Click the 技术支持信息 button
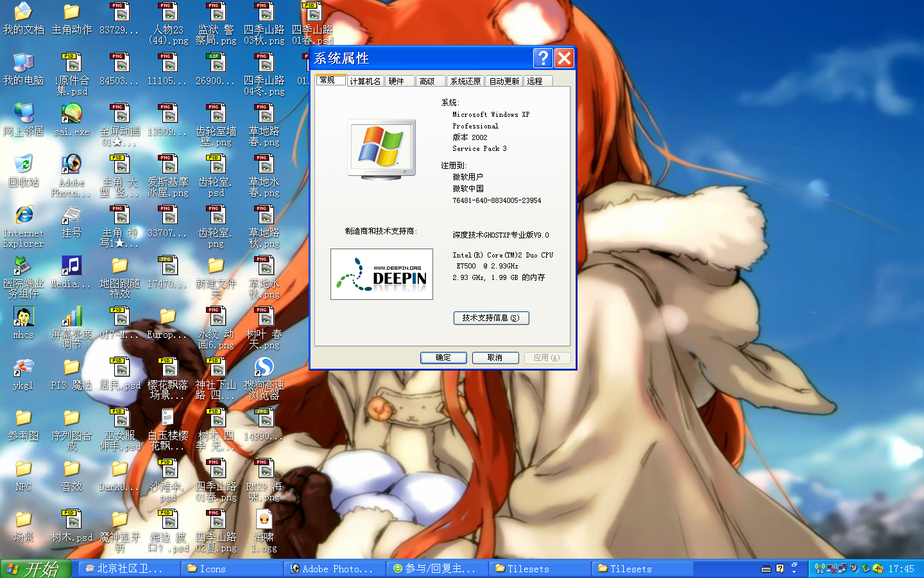Screen dimensions: 924x578 492,318
